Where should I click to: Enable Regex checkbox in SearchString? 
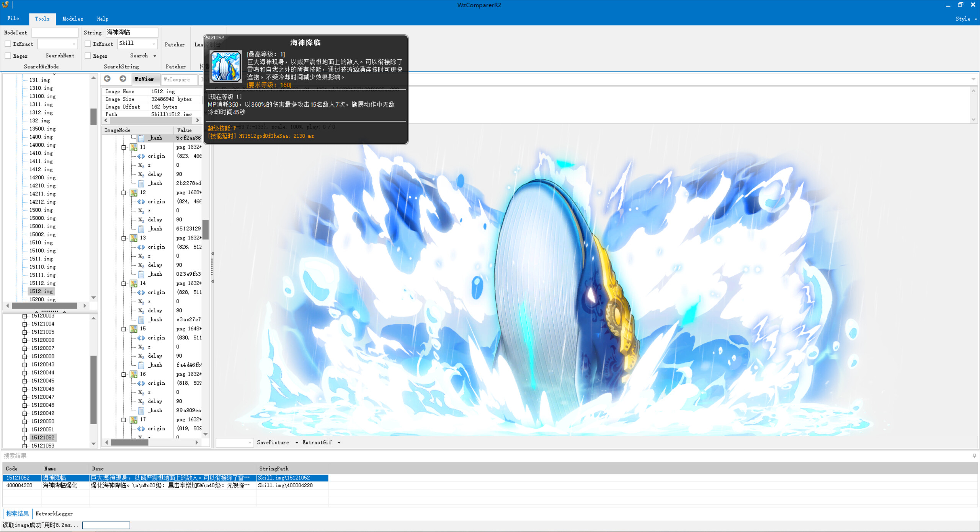pyautogui.click(x=88, y=56)
